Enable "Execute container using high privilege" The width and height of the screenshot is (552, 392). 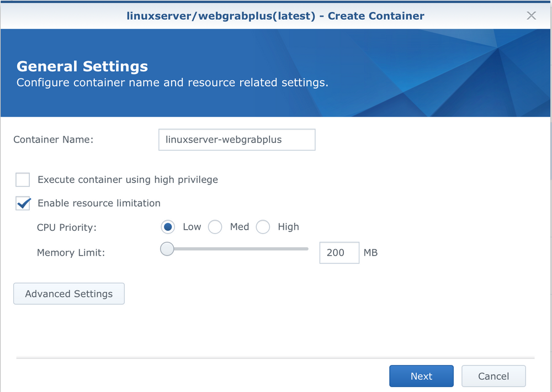point(22,179)
